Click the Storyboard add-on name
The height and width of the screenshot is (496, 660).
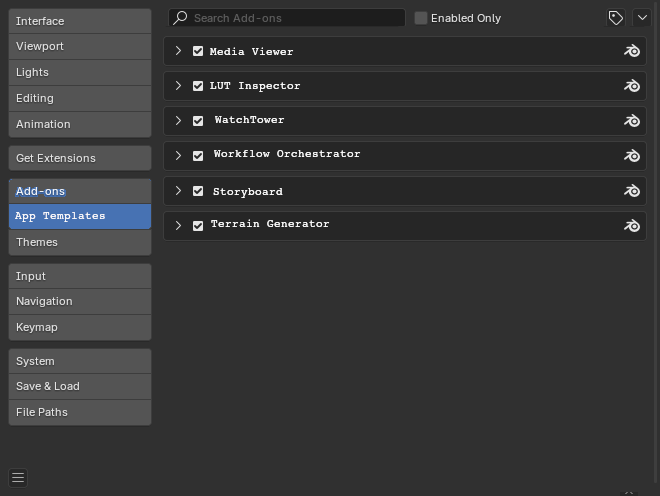coord(248,192)
